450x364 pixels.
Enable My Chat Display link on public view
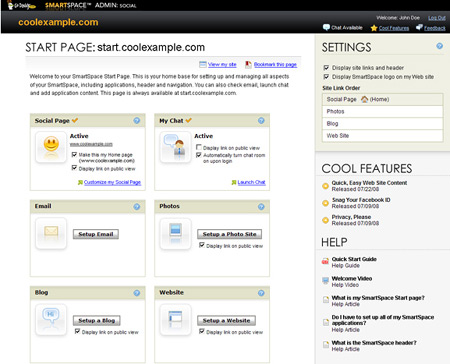199,147
